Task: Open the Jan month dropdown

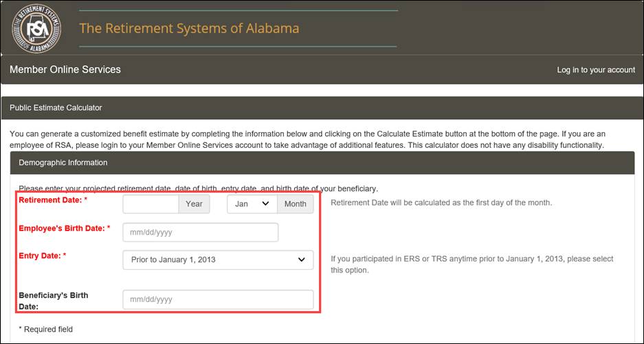Action: (252, 204)
